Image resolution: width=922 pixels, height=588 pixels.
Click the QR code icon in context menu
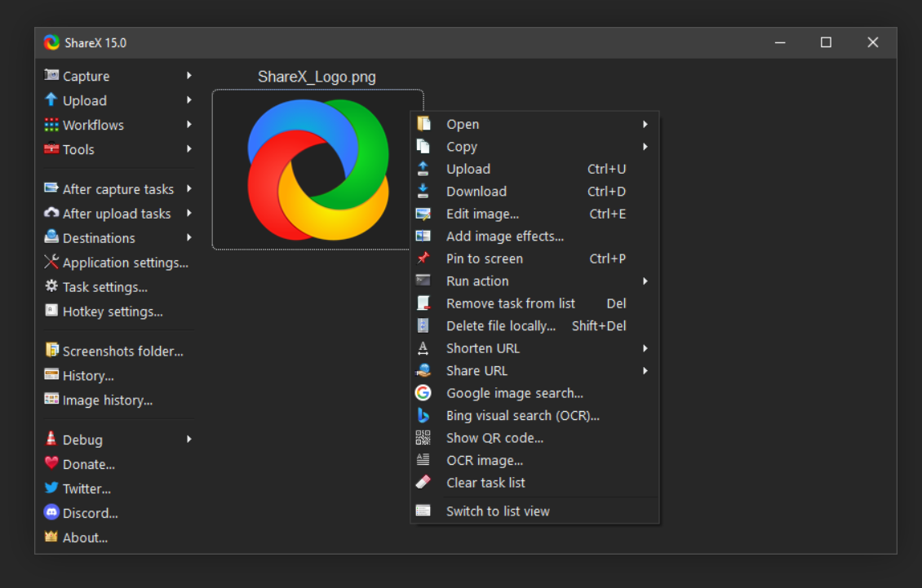(423, 437)
